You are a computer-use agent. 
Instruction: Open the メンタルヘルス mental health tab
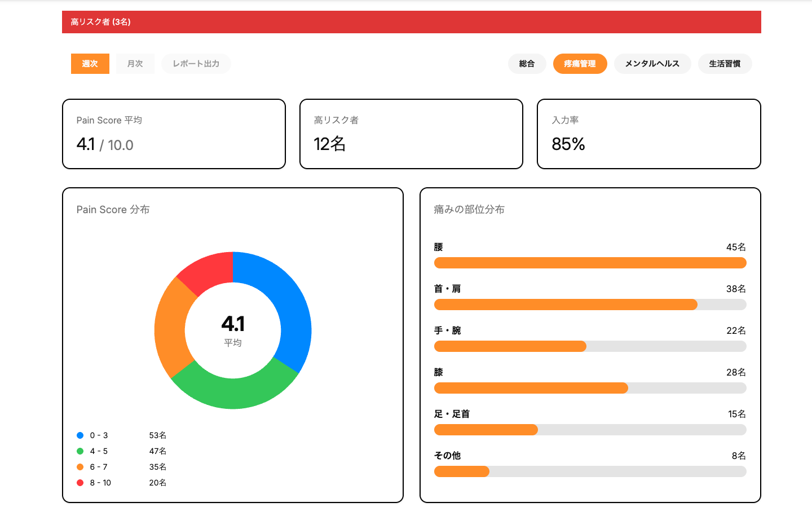coord(652,64)
